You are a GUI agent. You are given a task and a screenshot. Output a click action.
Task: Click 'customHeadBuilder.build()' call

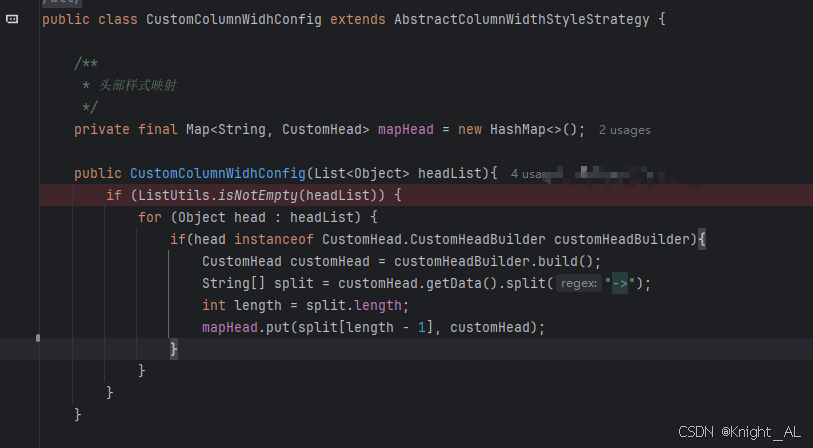pyautogui.click(x=493, y=261)
